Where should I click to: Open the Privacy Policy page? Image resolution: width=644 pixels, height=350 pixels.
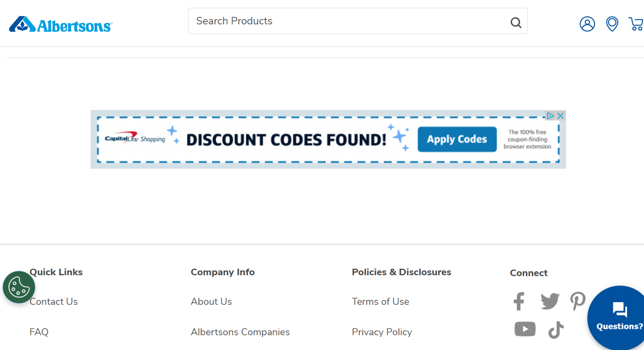(x=382, y=332)
